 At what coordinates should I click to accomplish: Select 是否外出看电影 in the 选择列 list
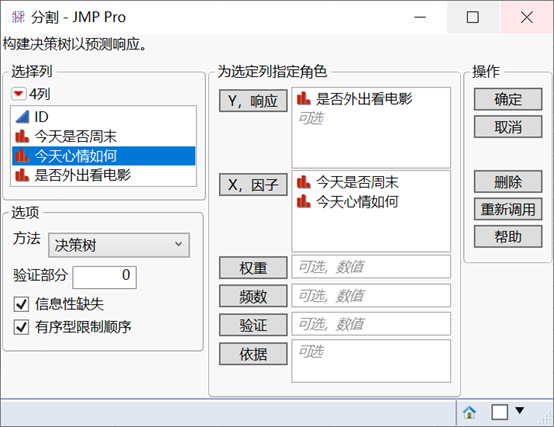(x=103, y=175)
